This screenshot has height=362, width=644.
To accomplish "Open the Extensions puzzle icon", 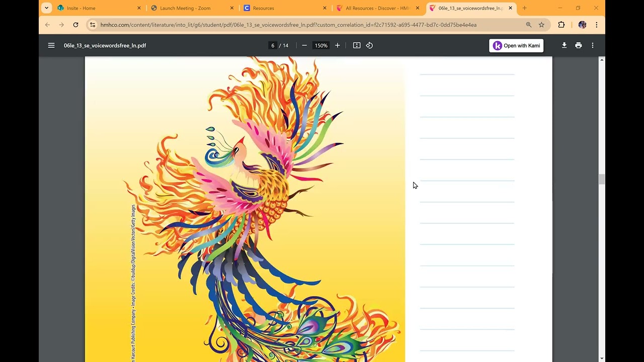I will click(561, 25).
